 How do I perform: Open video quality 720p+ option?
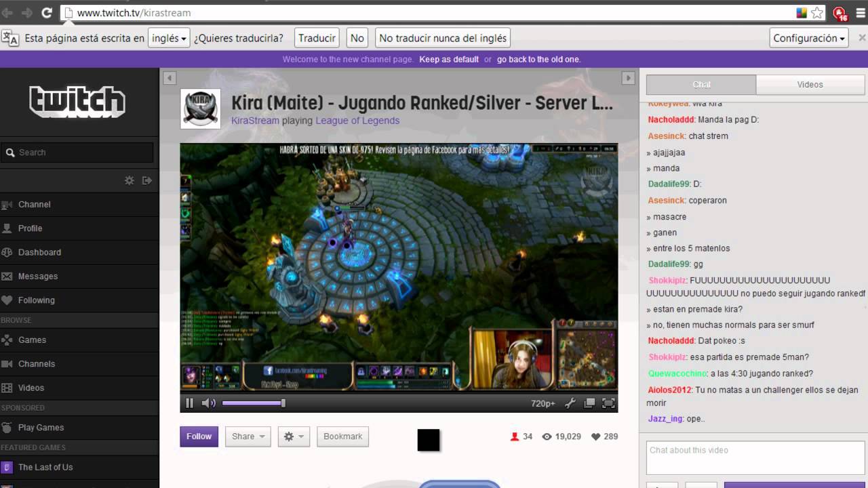pyautogui.click(x=542, y=403)
